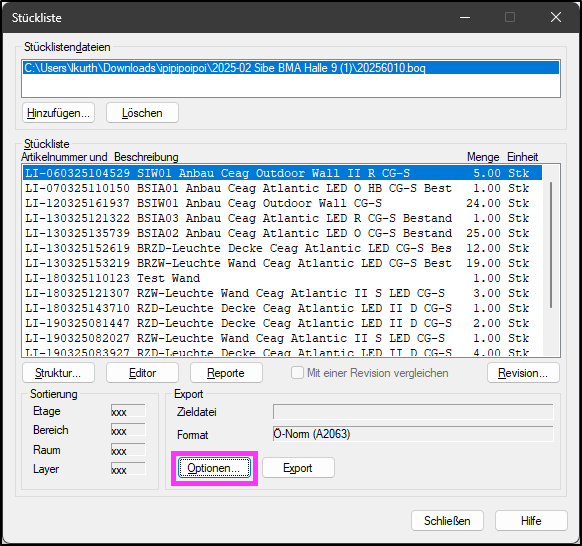Click the Einheit column header
Screen dimensions: 582x546
coord(522,157)
